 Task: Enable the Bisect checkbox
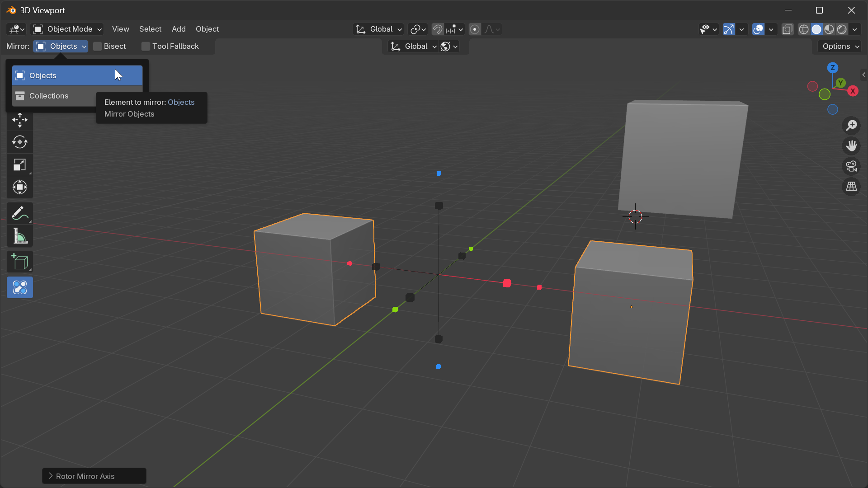click(97, 46)
